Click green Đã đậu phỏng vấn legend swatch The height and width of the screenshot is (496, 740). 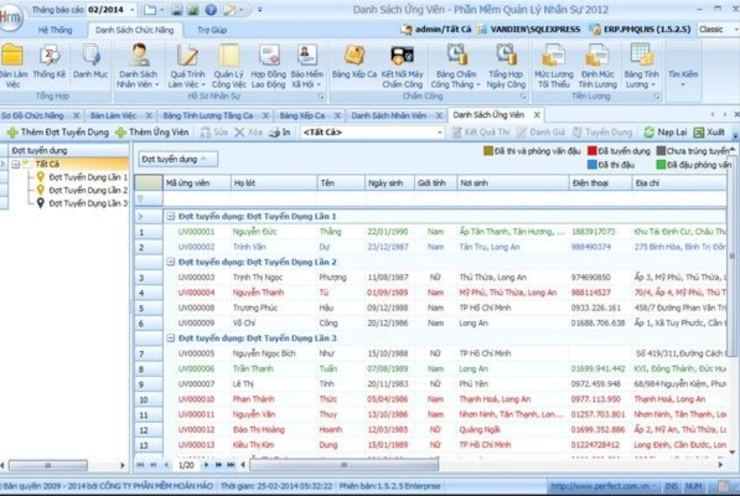[x=661, y=165]
